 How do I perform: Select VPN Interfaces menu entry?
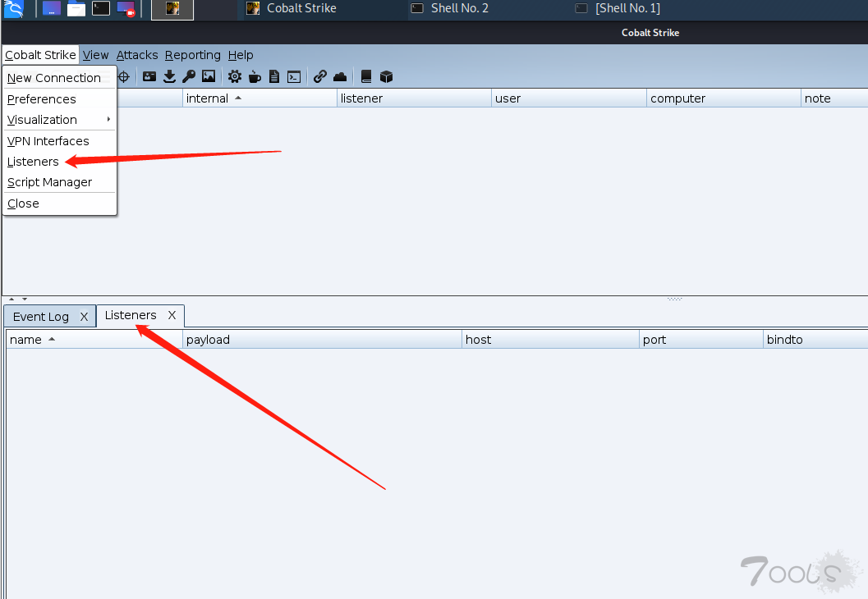(x=60, y=141)
